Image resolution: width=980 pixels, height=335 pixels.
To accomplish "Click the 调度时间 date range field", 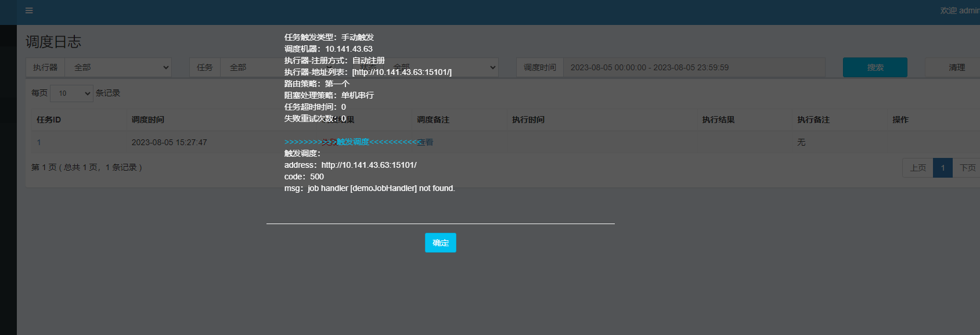I will coord(694,67).
